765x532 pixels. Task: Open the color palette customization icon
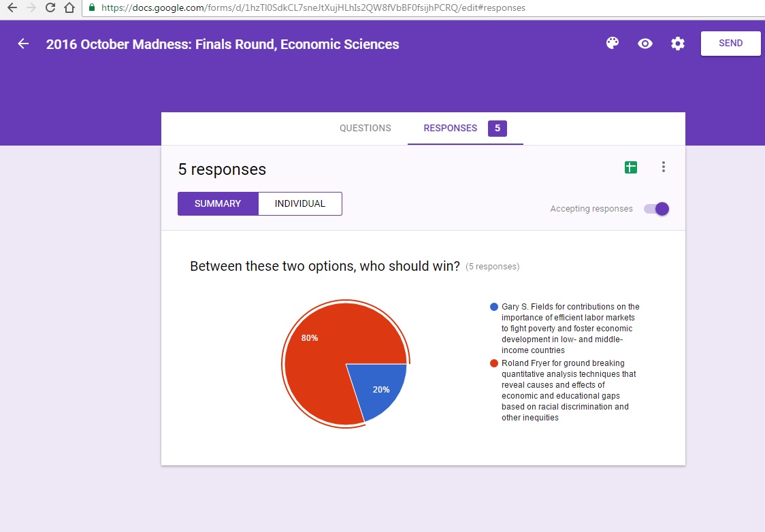(613, 44)
